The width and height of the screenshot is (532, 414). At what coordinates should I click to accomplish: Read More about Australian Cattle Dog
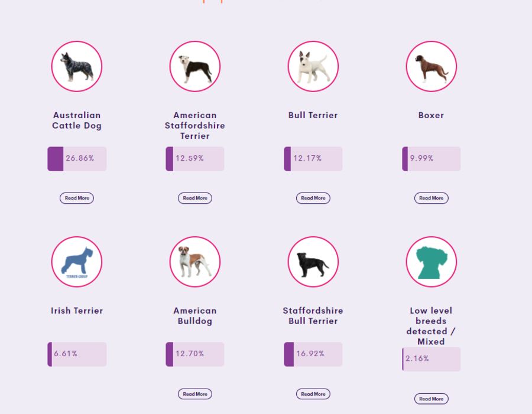77,198
